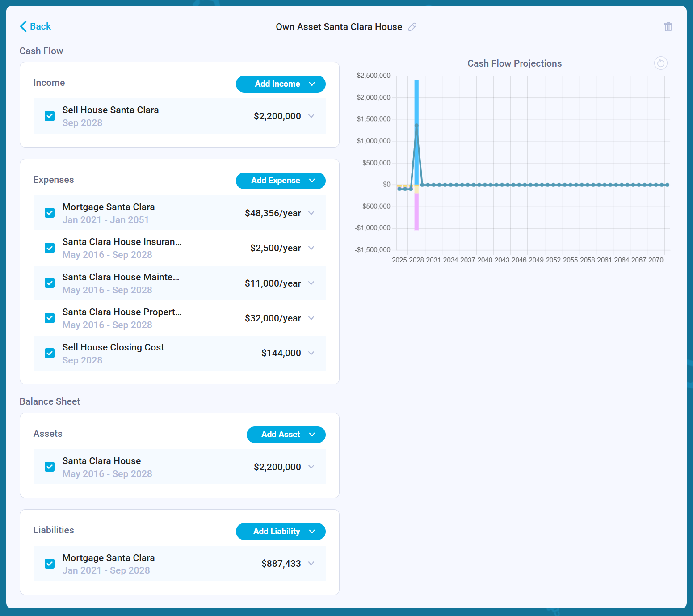The image size is (693, 616).
Task: Expand the $48,356/year mortgage expense chevron
Action: 311,213
